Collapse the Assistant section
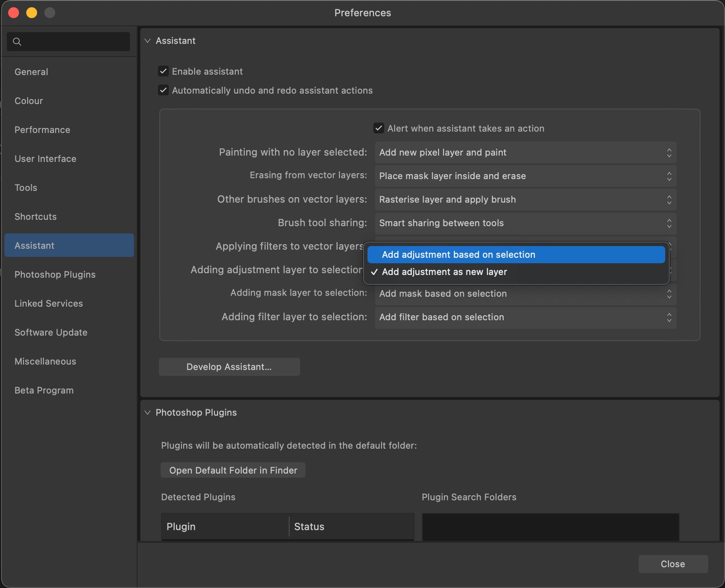Screen dimensions: 725x588 (x=148, y=41)
